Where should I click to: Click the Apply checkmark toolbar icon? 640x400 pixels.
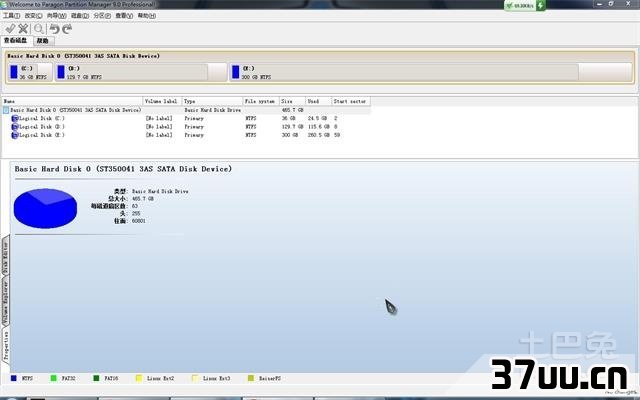(10, 28)
